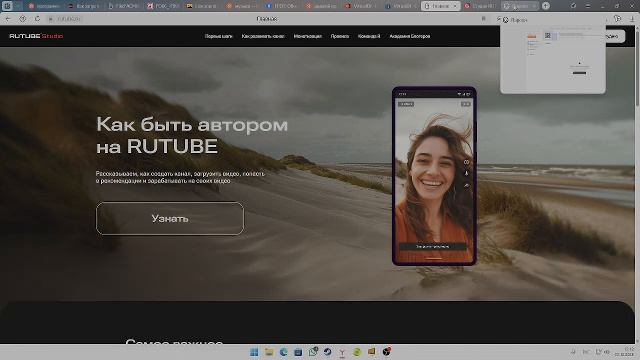Click the RUTUBE Studio logo
The height and width of the screenshot is (360, 640).
(x=36, y=36)
